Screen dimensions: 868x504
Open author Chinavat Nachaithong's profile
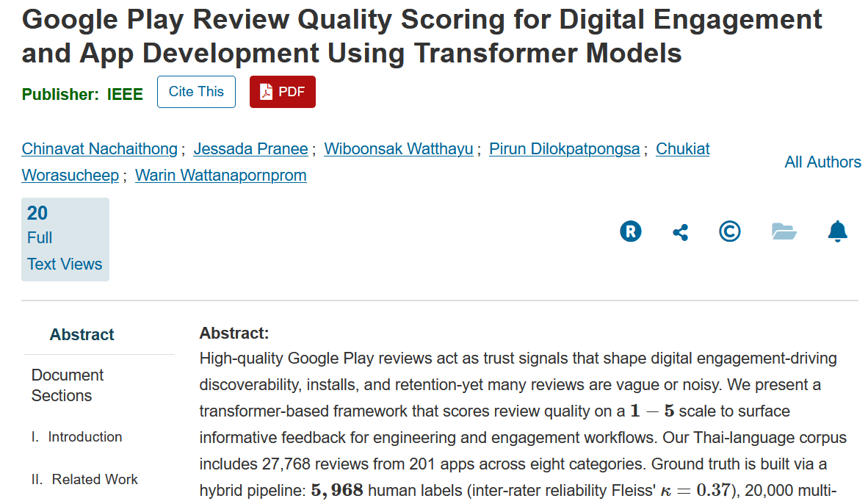100,149
